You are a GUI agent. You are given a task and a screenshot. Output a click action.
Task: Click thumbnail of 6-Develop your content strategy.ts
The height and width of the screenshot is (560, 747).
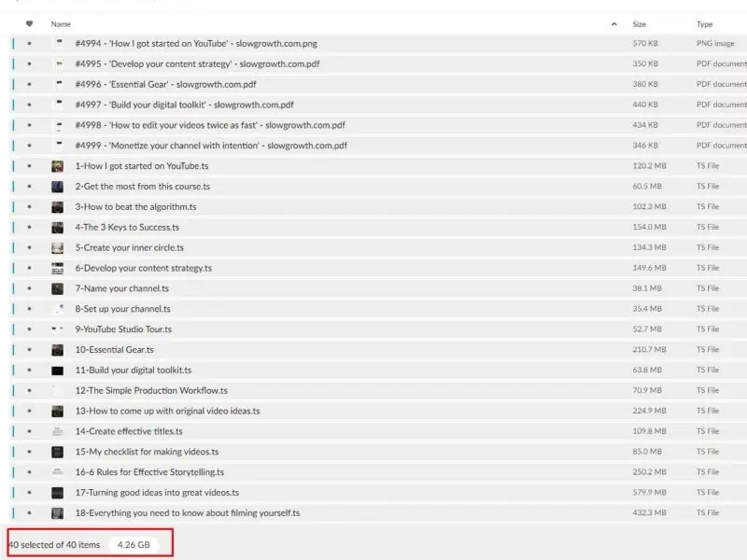(58, 268)
